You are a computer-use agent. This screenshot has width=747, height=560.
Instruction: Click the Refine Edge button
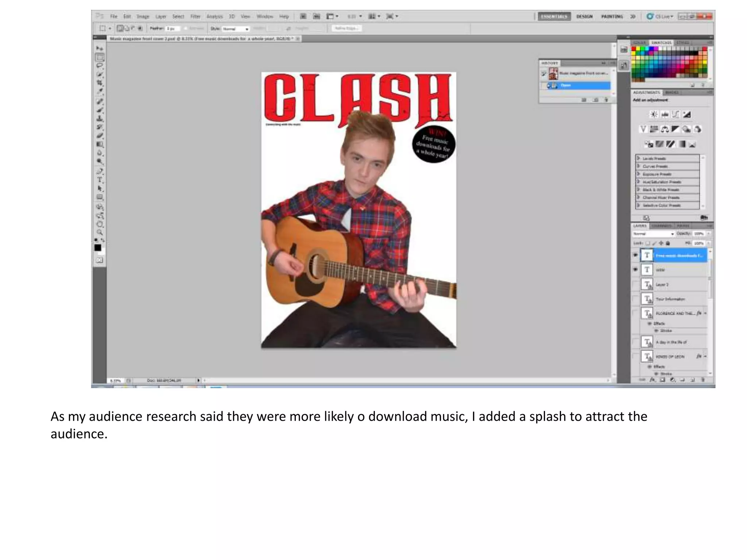click(347, 28)
